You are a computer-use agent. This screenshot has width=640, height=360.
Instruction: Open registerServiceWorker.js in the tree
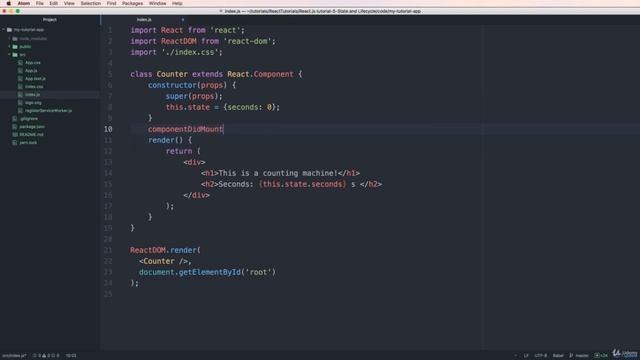(x=48, y=111)
